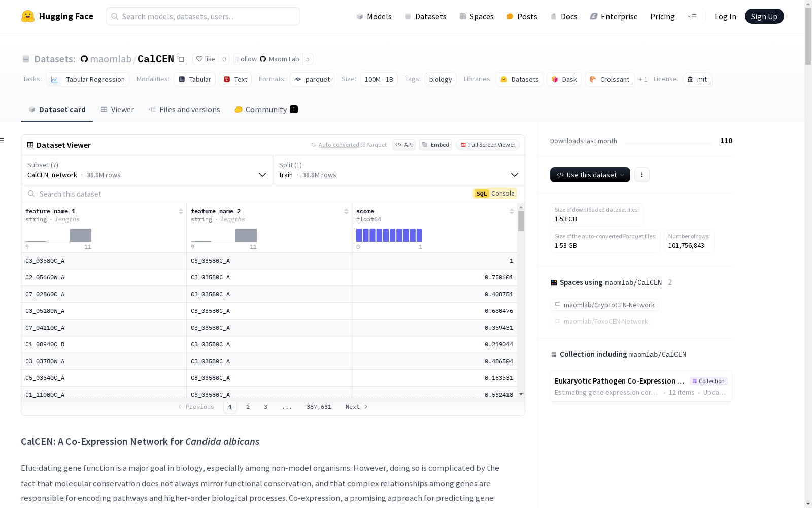Image resolution: width=812 pixels, height=508 pixels.
Task: Open the Datasets menu
Action: pyautogui.click(x=425, y=16)
